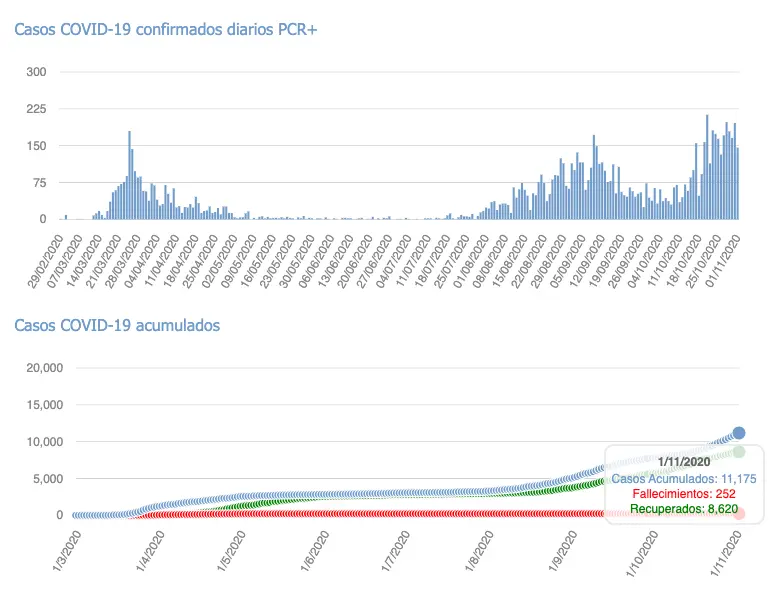Image resolution: width=778 pixels, height=599 pixels.
Task: Click the last bar of the daily cases chart
Action: click(x=738, y=184)
